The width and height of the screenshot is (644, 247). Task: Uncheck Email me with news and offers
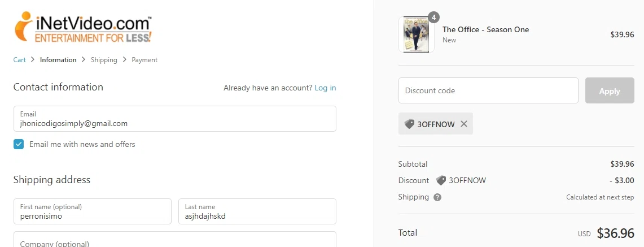[19, 144]
